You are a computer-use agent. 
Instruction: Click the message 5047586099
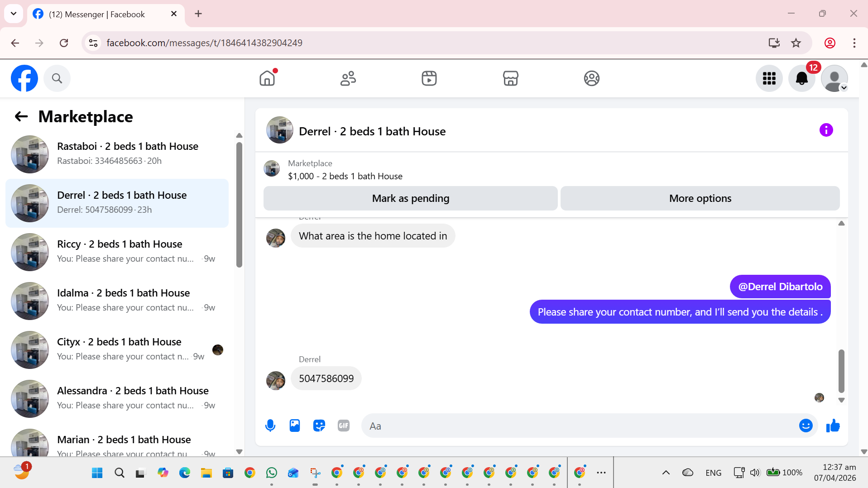326,378
